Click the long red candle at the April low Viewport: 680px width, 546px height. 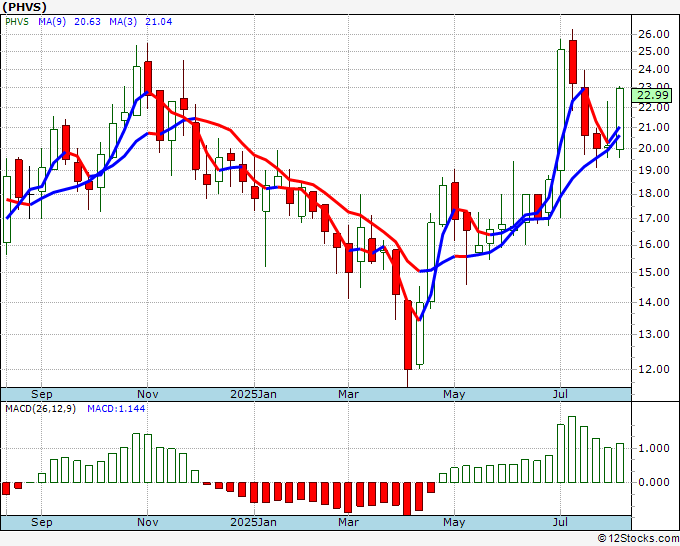click(408, 334)
